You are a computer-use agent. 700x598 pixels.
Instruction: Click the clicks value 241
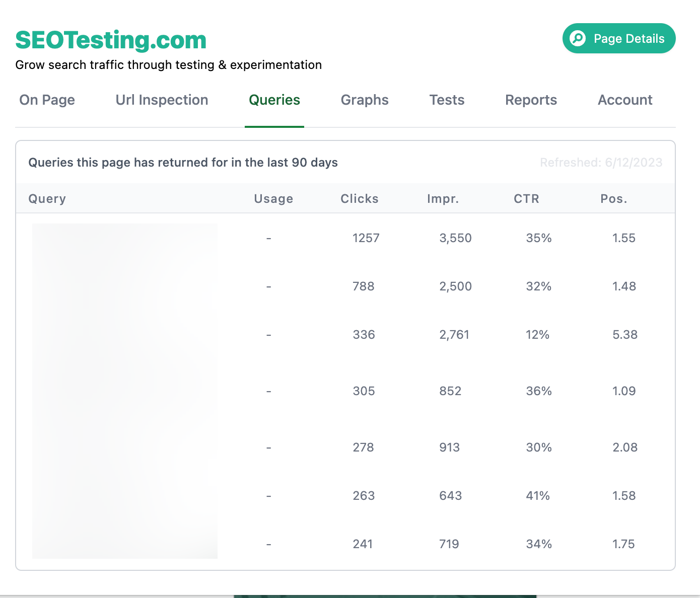tap(363, 544)
